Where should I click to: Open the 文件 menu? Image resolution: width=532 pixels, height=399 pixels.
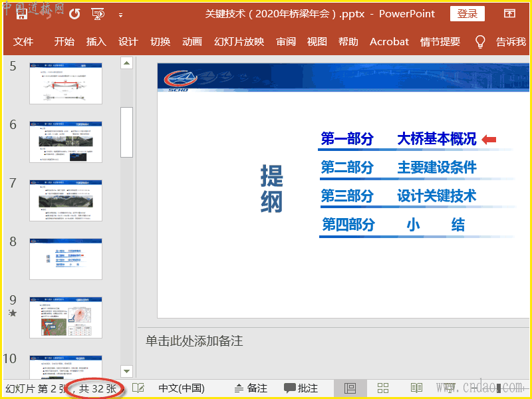click(23, 42)
